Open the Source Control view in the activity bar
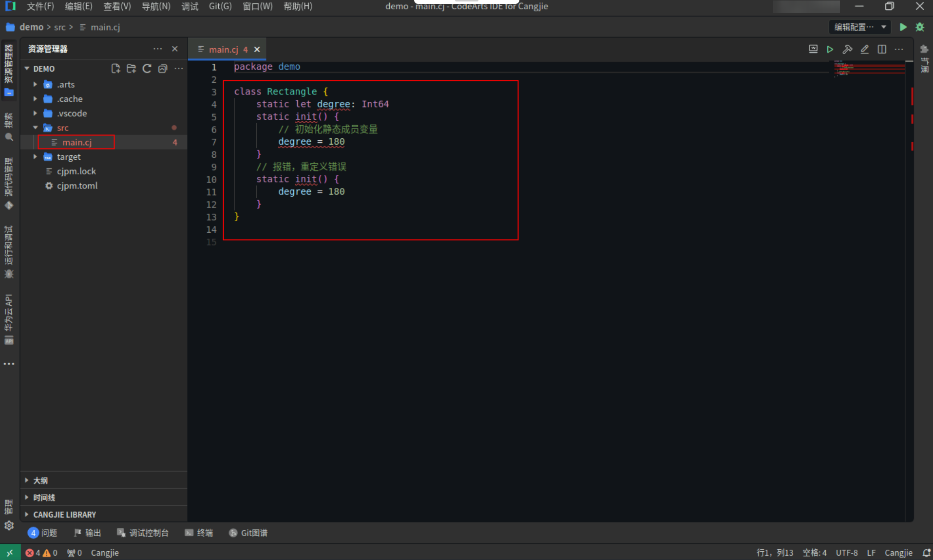The width and height of the screenshot is (933, 560). click(9, 184)
